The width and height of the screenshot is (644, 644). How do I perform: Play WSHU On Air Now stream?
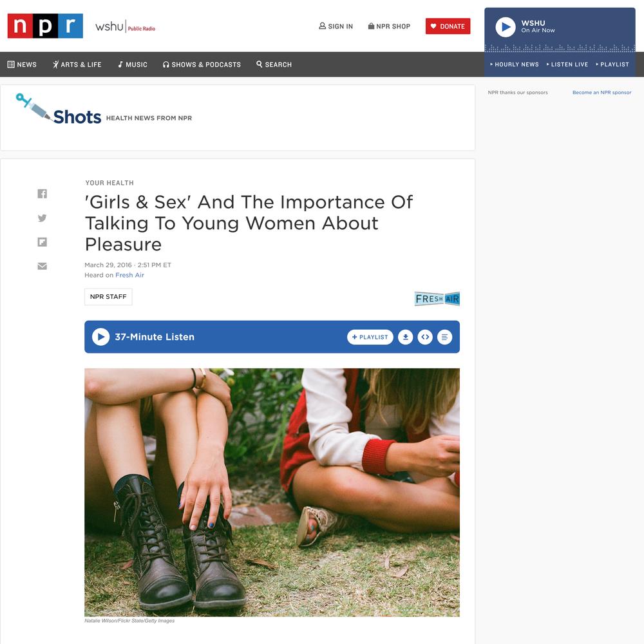pyautogui.click(x=505, y=27)
